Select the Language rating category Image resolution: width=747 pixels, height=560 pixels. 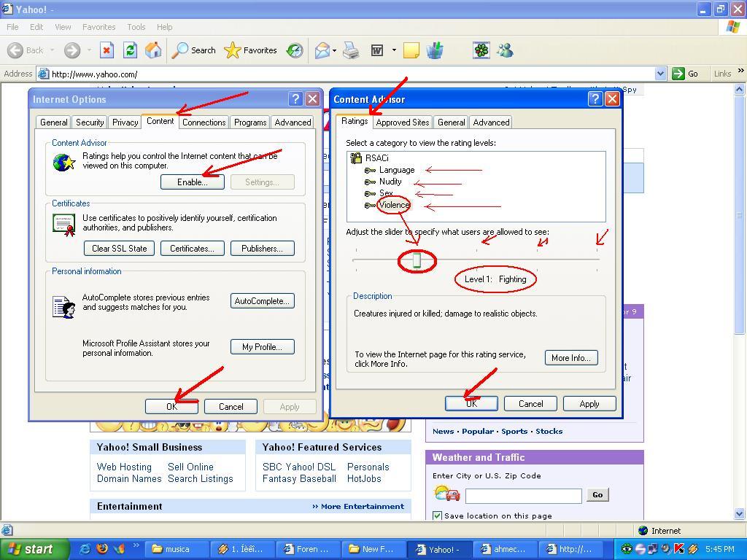tap(397, 170)
